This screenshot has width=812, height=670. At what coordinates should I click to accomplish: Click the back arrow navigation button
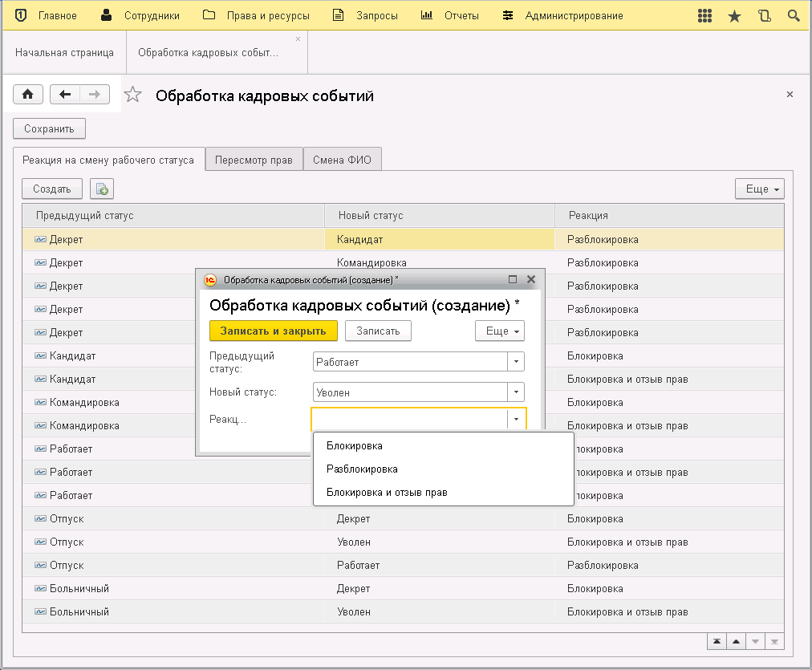65,95
